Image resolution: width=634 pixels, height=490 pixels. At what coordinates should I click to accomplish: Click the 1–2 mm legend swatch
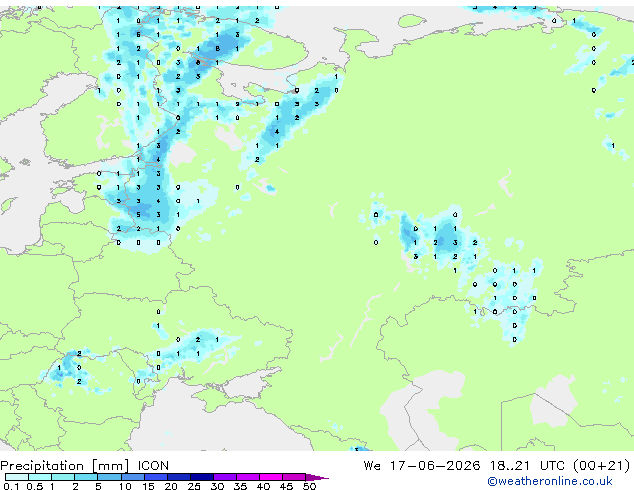[63, 477]
